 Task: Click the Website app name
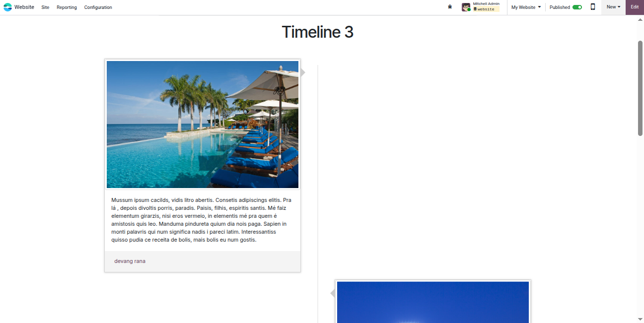(24, 7)
